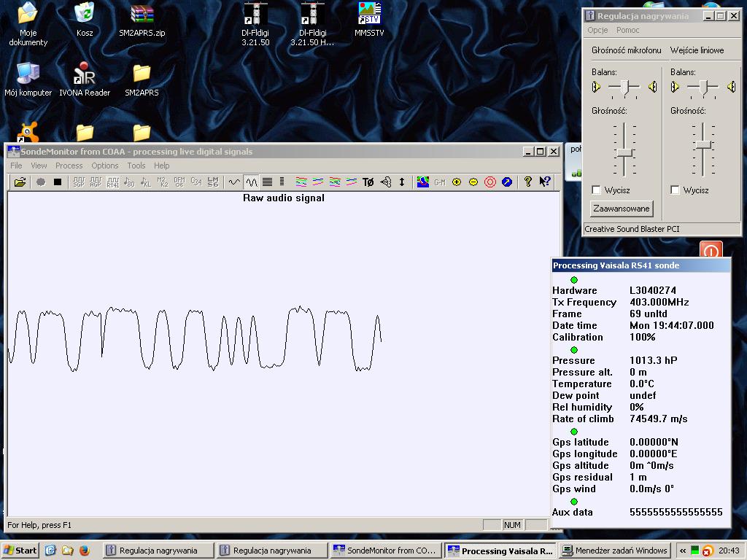This screenshot has width=747, height=560.
Task: Click the Start button on taskbar
Action: pos(20,551)
